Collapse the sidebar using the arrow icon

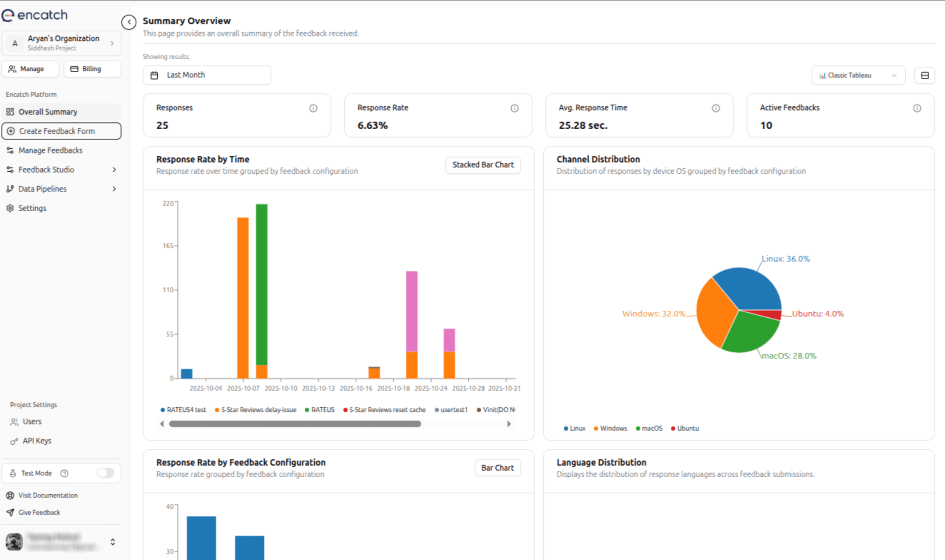click(x=129, y=23)
